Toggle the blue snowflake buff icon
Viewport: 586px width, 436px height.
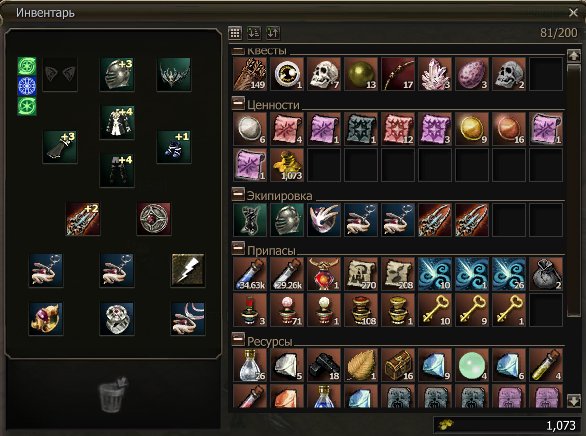pyautogui.click(x=27, y=86)
